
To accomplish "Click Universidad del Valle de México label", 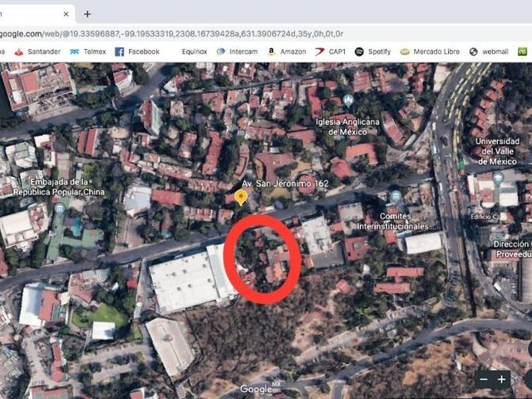I will 497,151.
